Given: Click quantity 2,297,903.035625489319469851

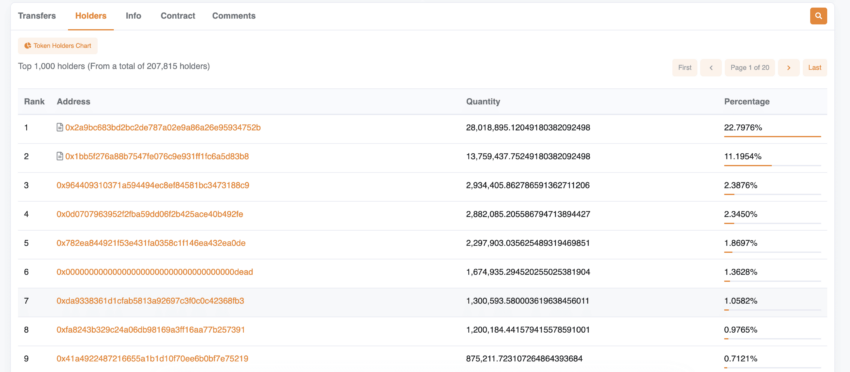Looking at the screenshot, I should 528,243.
